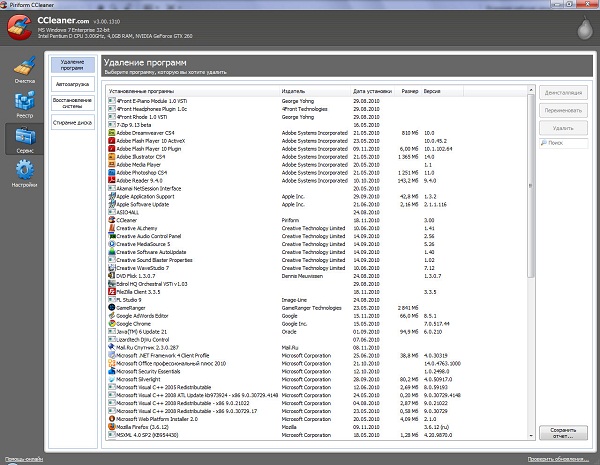The width and height of the screenshot is (600, 465).
Task: Select Adobe Media Player row
Action: (283, 165)
